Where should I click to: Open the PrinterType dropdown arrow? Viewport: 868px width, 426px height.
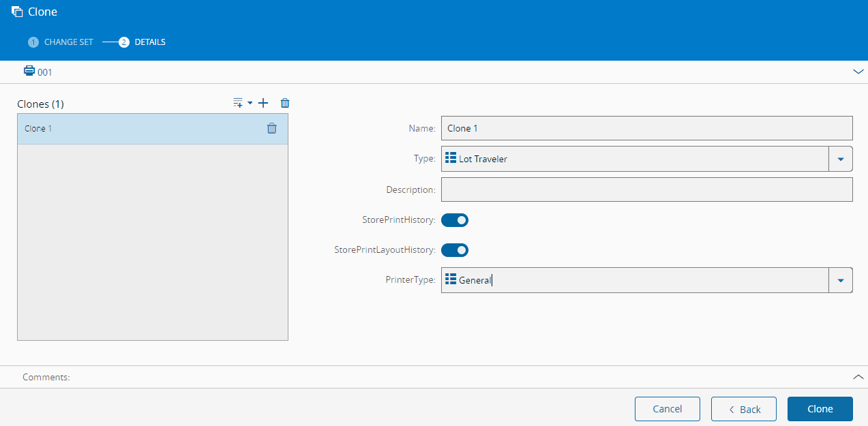(x=840, y=280)
